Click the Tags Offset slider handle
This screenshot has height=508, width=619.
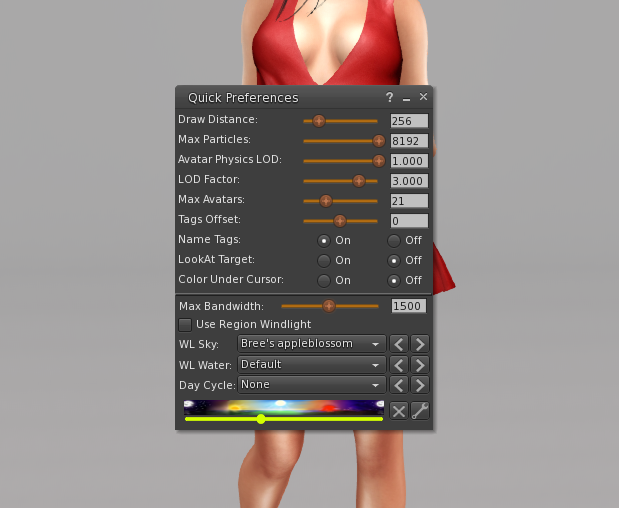(340, 221)
